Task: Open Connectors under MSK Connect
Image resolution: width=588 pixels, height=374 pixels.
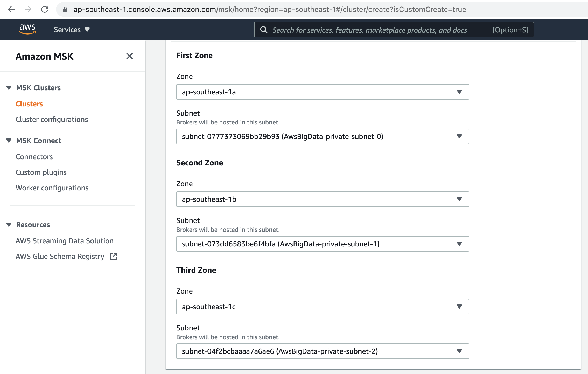Action: tap(34, 157)
